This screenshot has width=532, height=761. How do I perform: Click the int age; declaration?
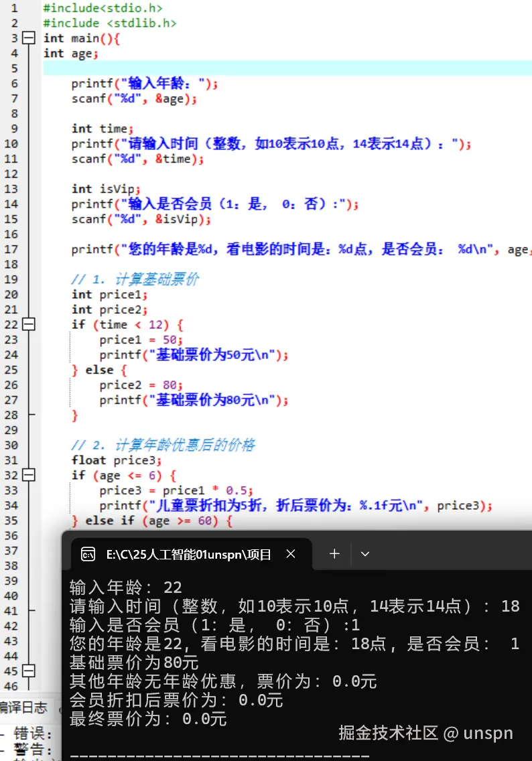(71, 54)
